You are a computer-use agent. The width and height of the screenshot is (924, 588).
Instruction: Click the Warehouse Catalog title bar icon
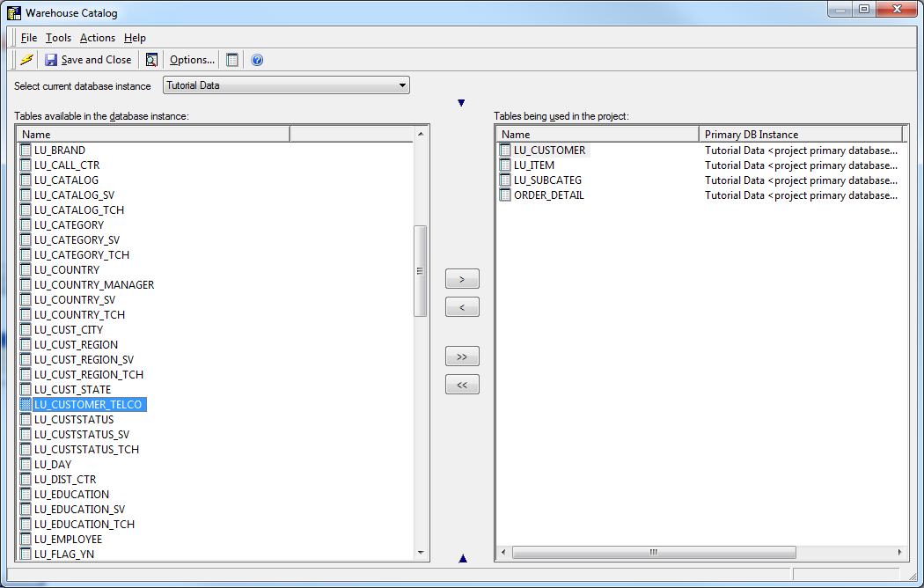coord(14,13)
